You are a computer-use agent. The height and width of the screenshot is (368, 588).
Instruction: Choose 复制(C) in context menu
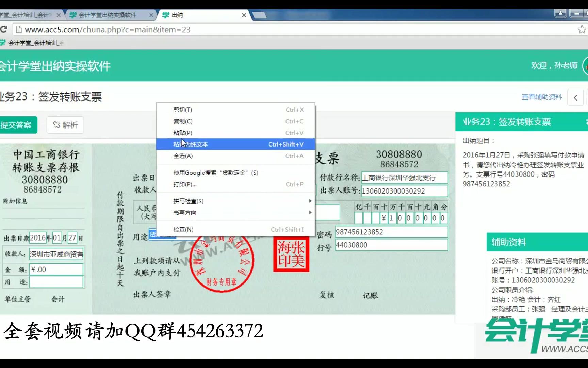(x=235, y=121)
